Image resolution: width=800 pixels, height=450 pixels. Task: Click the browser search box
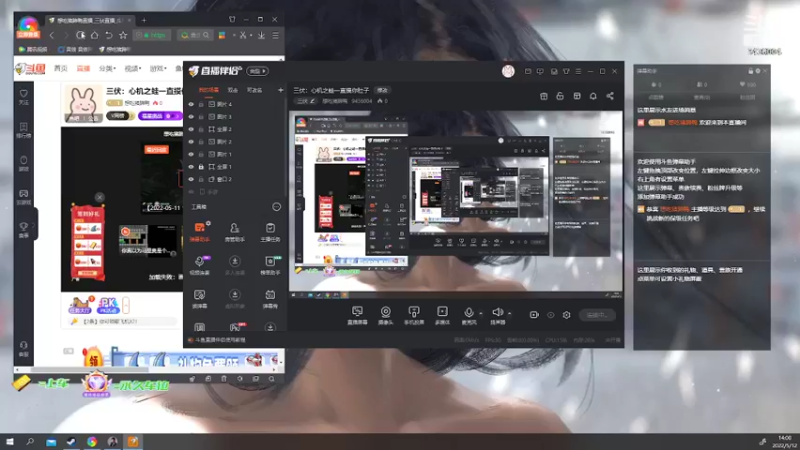pyautogui.click(x=194, y=35)
